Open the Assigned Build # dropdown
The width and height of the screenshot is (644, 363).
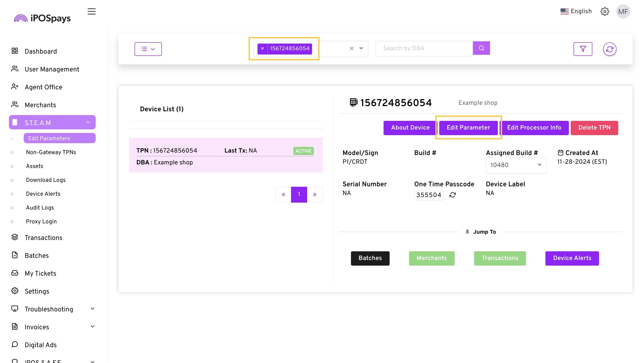(516, 165)
